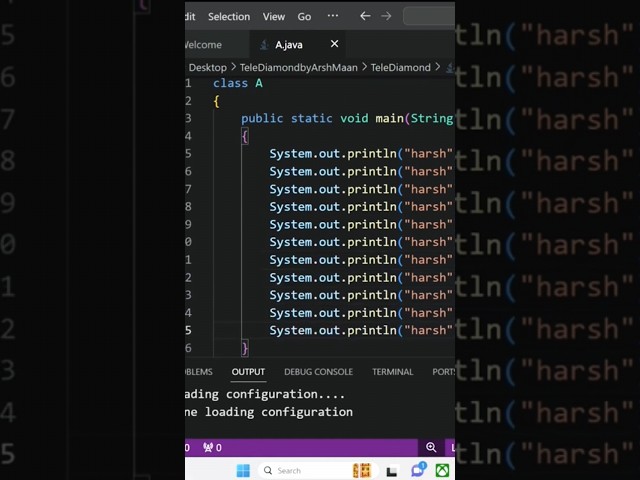Click the closing brace of main method
The width and height of the screenshot is (640, 480).
pos(244,348)
